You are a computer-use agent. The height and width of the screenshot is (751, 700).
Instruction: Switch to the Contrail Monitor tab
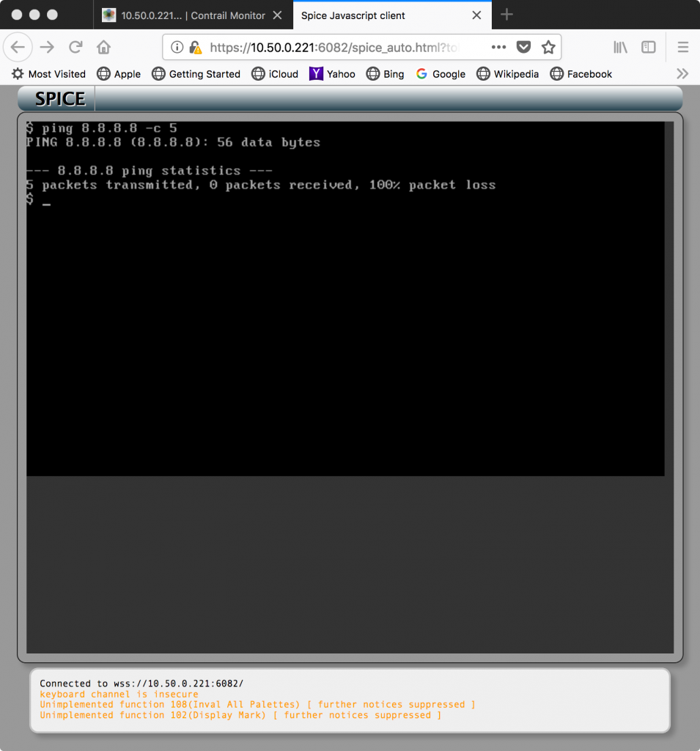tap(192, 15)
